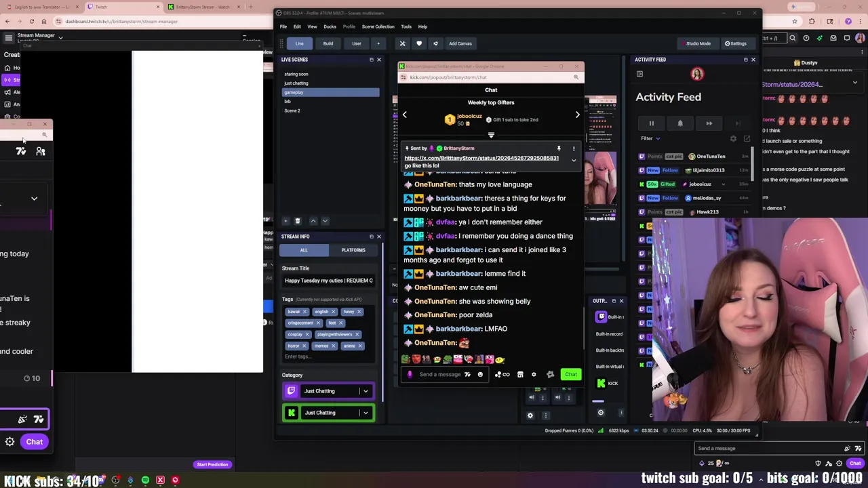868x488 pixels.
Task: Remove the anime tag
Action: tap(360, 346)
